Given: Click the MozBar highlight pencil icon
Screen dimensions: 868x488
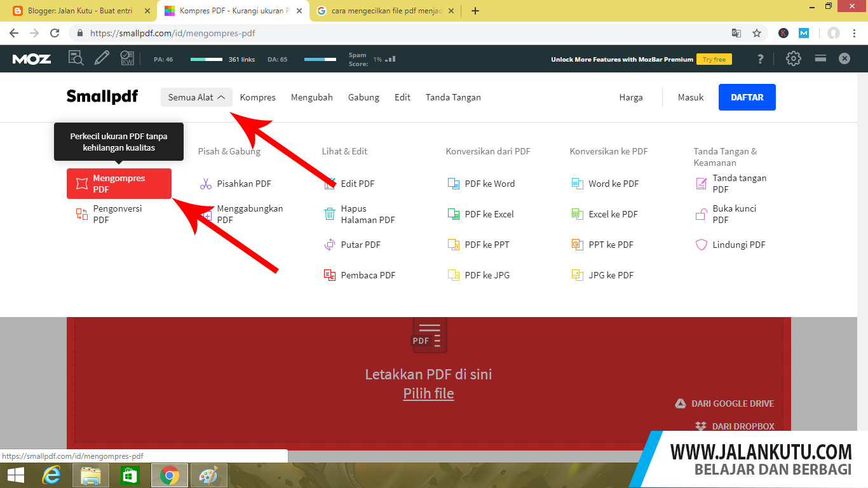Looking at the screenshot, I should pos(102,58).
